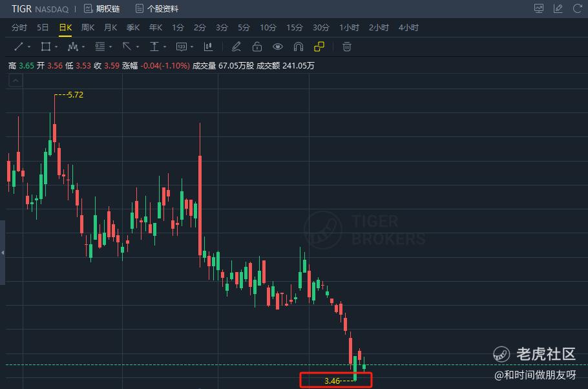Click the edit note icon at top right
The image size is (588, 389).
[x=558, y=8]
